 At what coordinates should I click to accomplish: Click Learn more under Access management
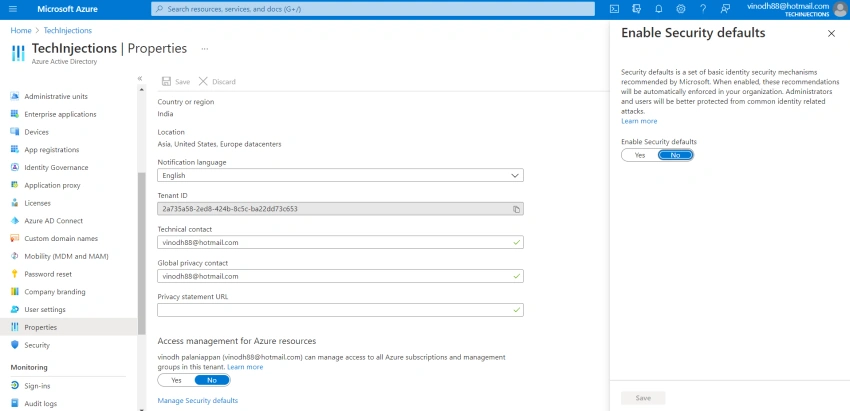(245, 367)
